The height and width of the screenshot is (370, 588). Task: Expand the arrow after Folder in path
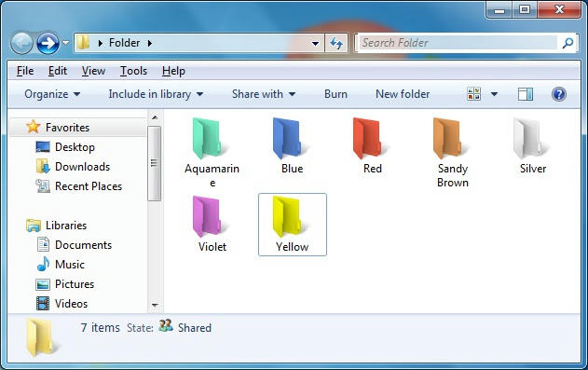coord(150,43)
